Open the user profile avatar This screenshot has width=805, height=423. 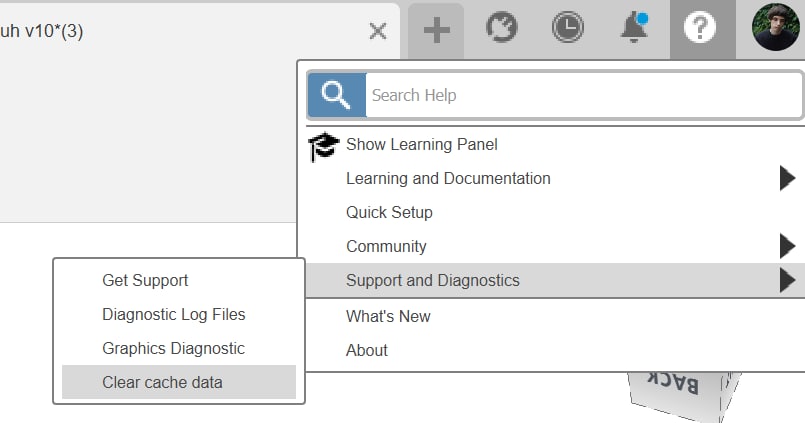pyautogui.click(x=776, y=27)
